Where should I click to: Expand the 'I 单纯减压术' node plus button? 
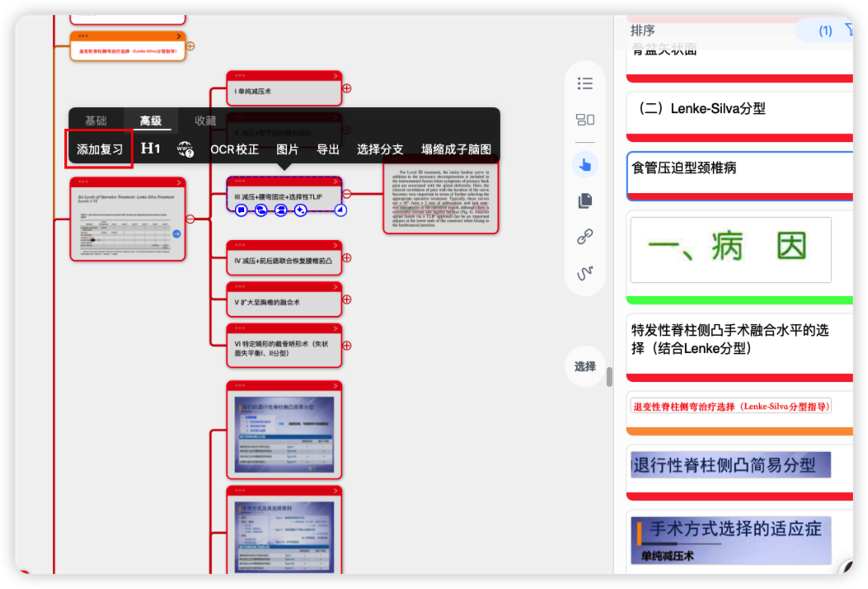pos(347,89)
